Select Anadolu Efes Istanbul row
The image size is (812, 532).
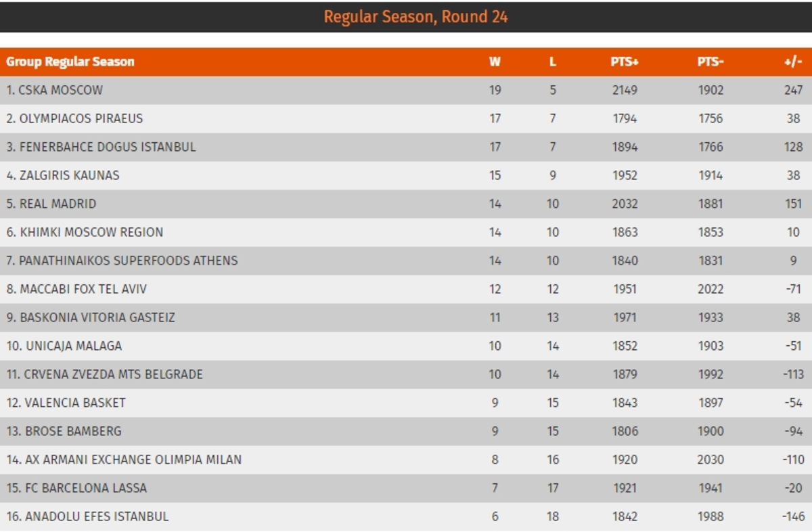coord(406,516)
